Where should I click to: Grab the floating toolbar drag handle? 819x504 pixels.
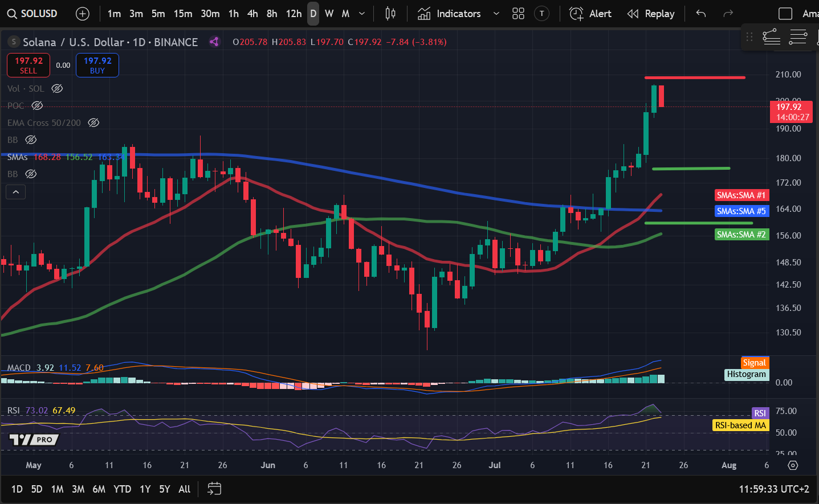749,36
